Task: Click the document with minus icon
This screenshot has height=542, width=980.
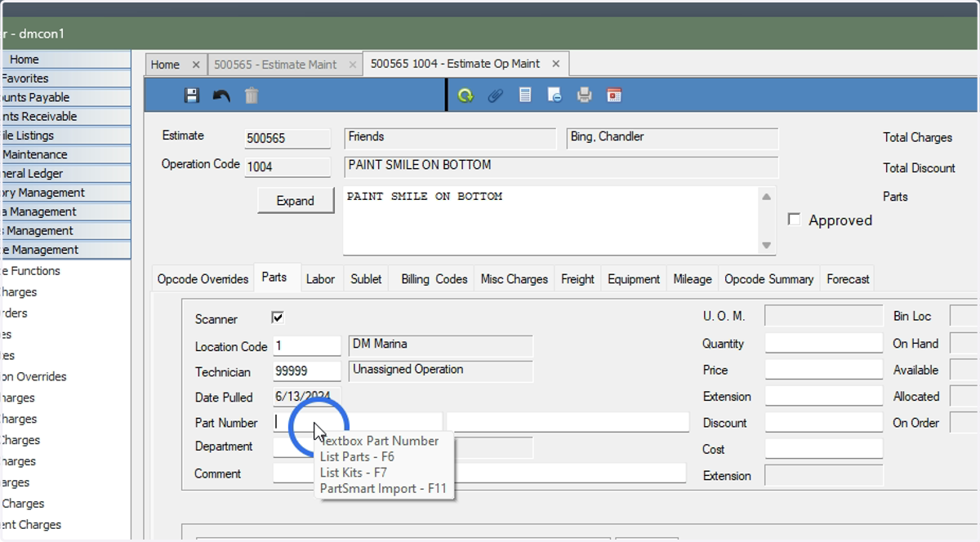Action: (x=555, y=96)
